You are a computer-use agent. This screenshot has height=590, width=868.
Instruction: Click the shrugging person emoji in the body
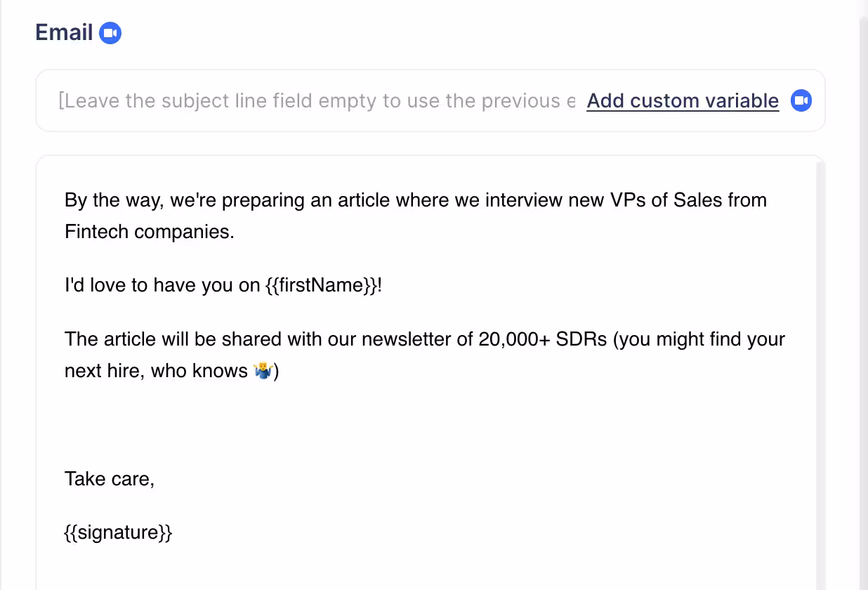point(262,371)
